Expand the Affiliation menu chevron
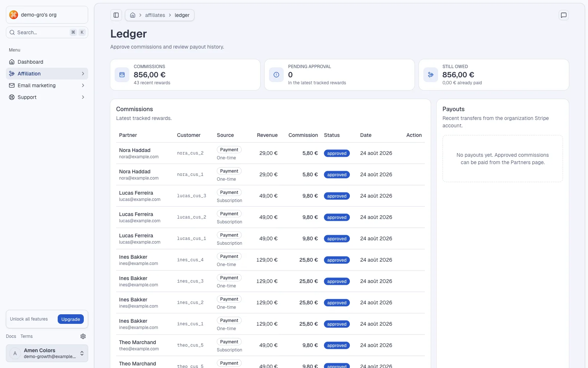 [83, 74]
